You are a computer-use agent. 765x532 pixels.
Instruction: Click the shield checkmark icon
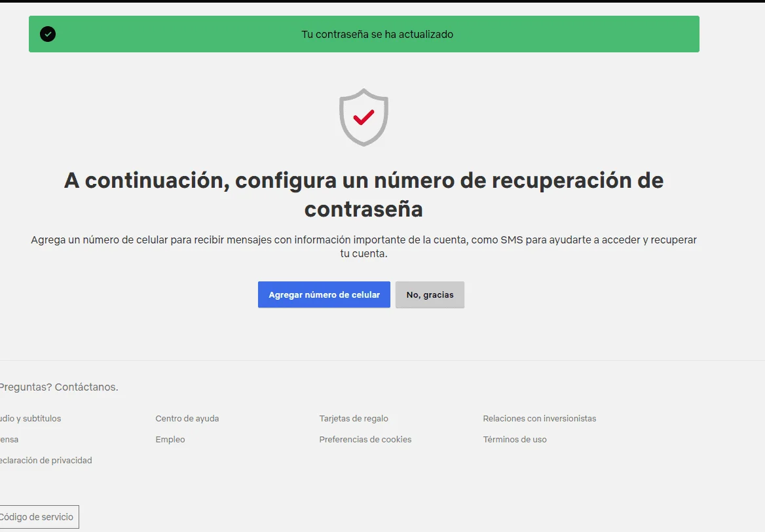coord(364,117)
